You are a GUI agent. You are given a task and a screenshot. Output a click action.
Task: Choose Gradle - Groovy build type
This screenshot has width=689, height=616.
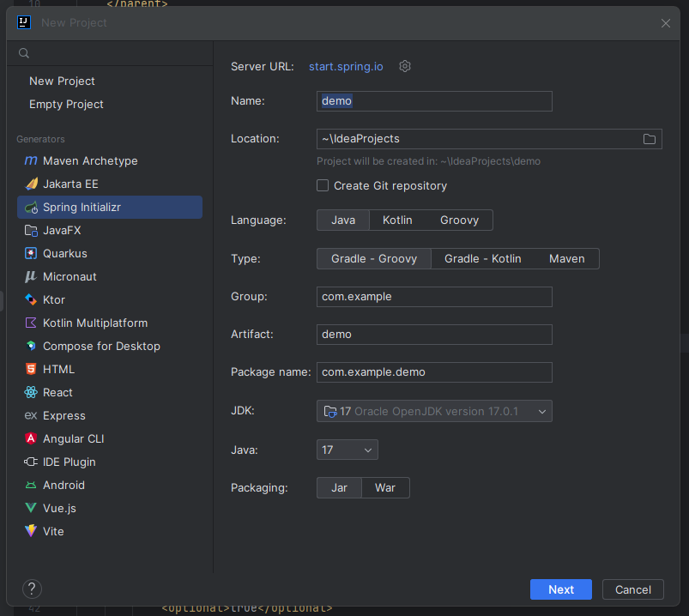click(x=374, y=259)
